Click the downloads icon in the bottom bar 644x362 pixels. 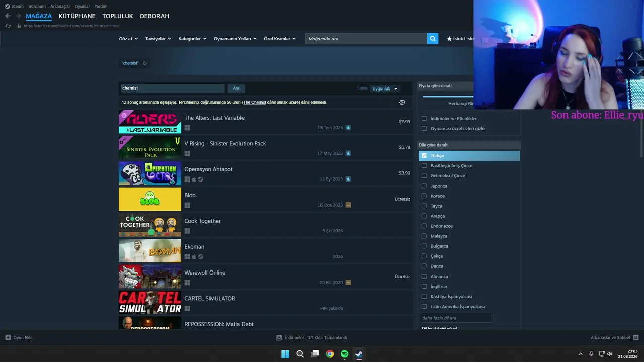279,338
